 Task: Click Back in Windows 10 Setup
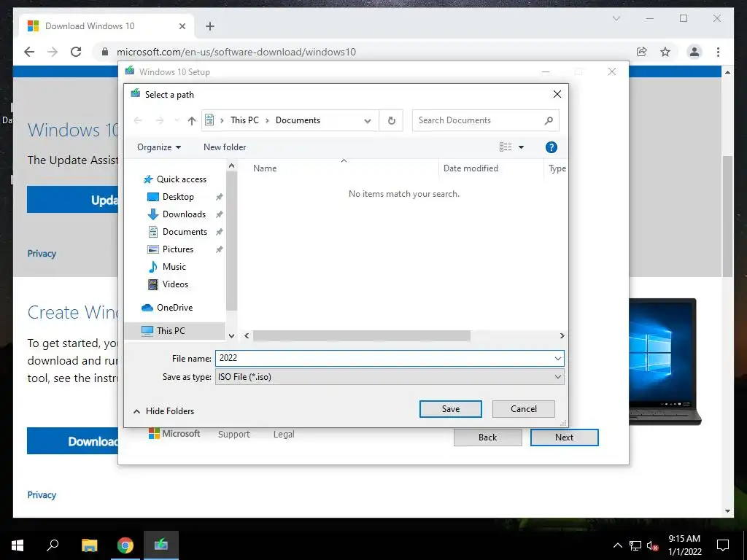tap(487, 437)
